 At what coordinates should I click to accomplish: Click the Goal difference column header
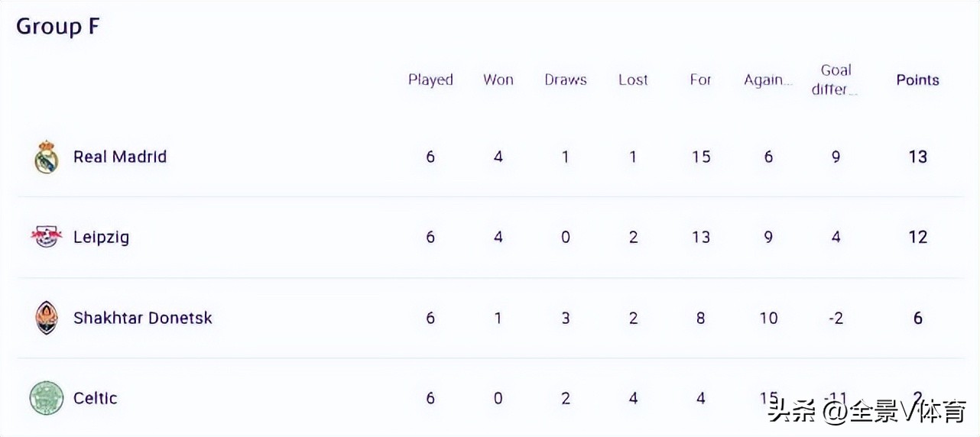tap(836, 79)
